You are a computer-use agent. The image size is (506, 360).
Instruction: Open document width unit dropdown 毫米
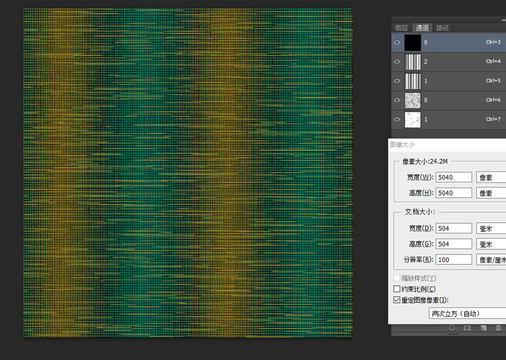[491, 228]
